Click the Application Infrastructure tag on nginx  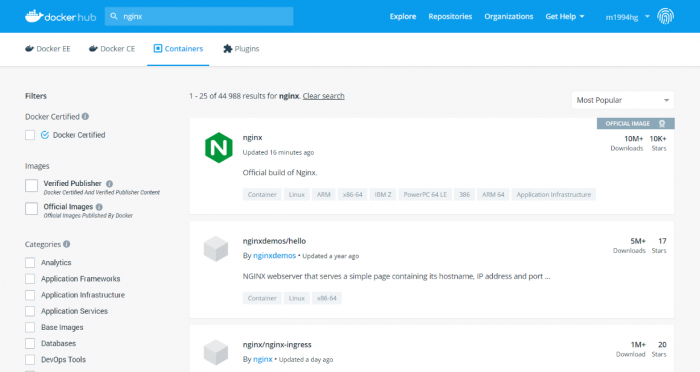pyautogui.click(x=554, y=195)
